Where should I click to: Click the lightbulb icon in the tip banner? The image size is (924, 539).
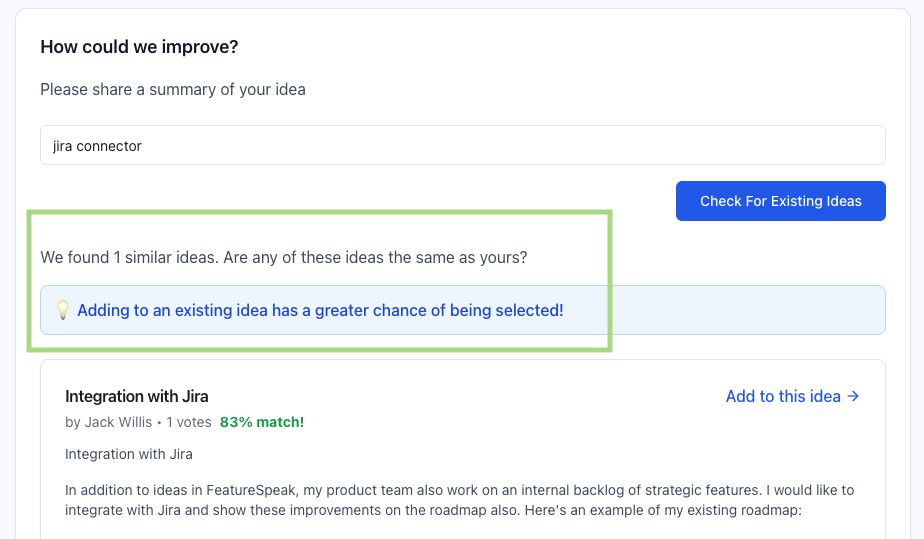pyautogui.click(x=62, y=311)
